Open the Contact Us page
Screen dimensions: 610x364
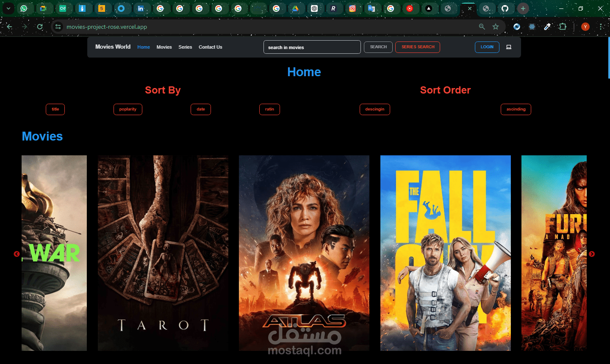[211, 47]
